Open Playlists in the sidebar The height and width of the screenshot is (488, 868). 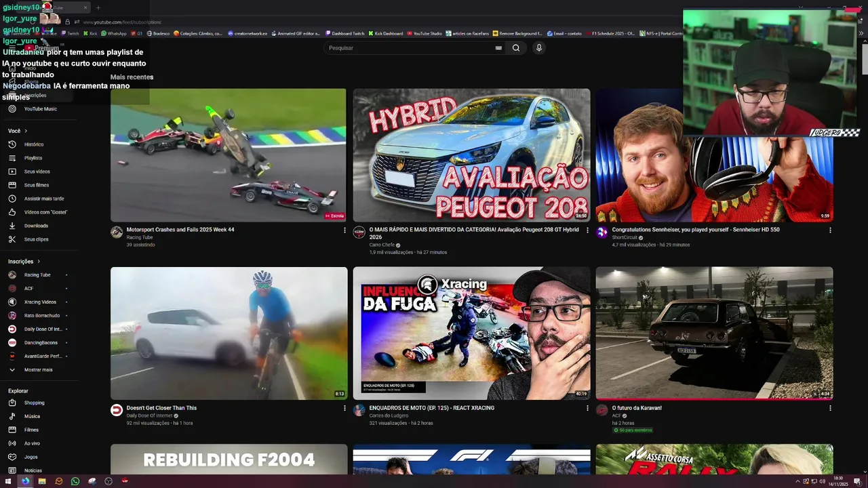33,158
